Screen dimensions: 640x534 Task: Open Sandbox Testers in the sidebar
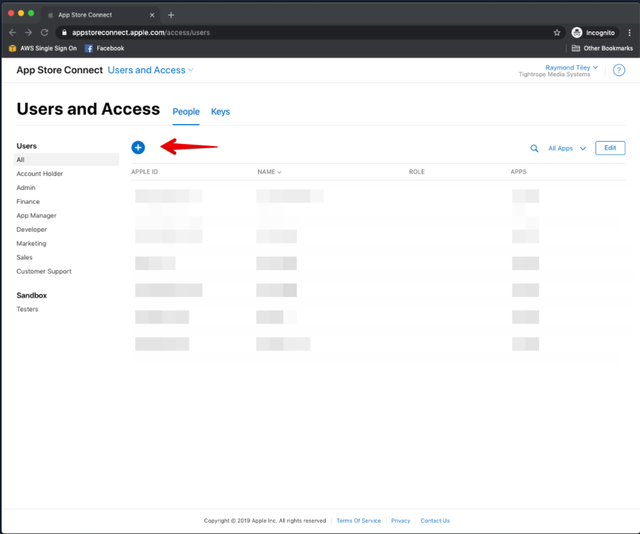coord(27,309)
